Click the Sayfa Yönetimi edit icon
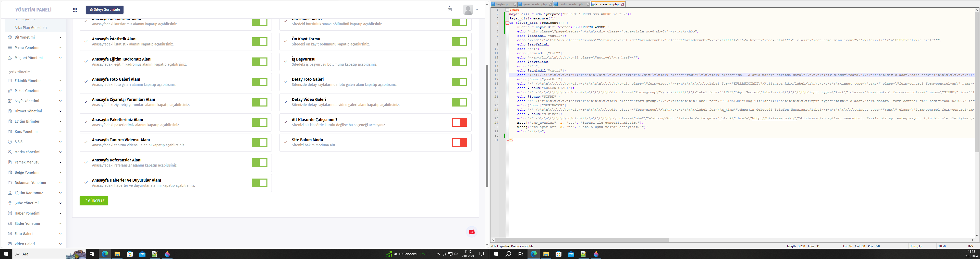This screenshot has width=980, height=259. tap(10, 101)
